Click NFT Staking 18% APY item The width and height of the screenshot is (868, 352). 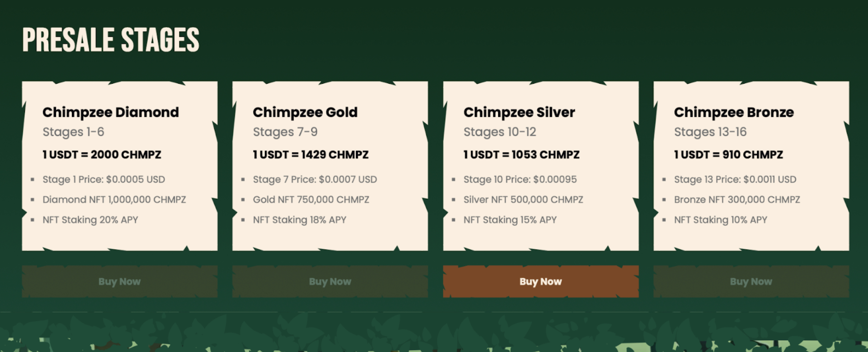click(299, 220)
